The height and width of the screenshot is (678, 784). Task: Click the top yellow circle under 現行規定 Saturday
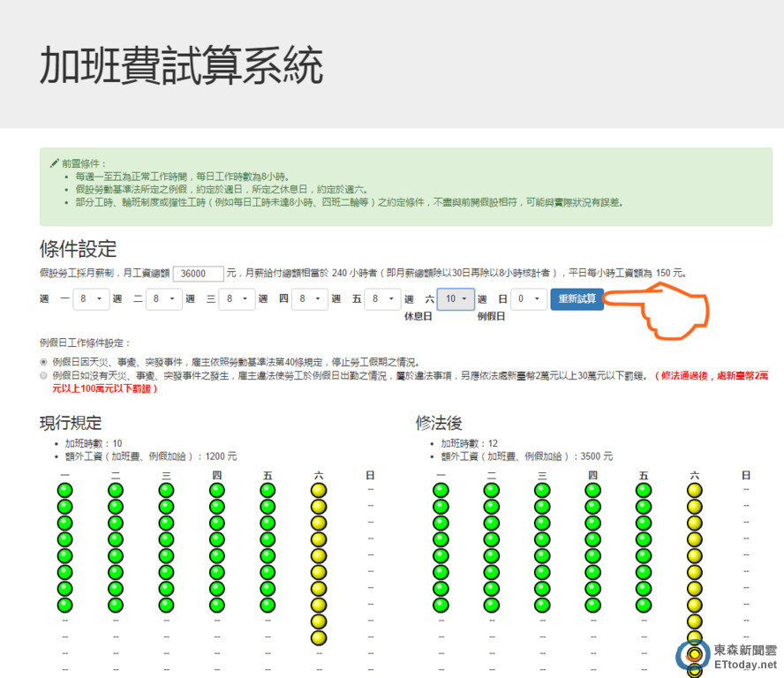click(x=319, y=491)
